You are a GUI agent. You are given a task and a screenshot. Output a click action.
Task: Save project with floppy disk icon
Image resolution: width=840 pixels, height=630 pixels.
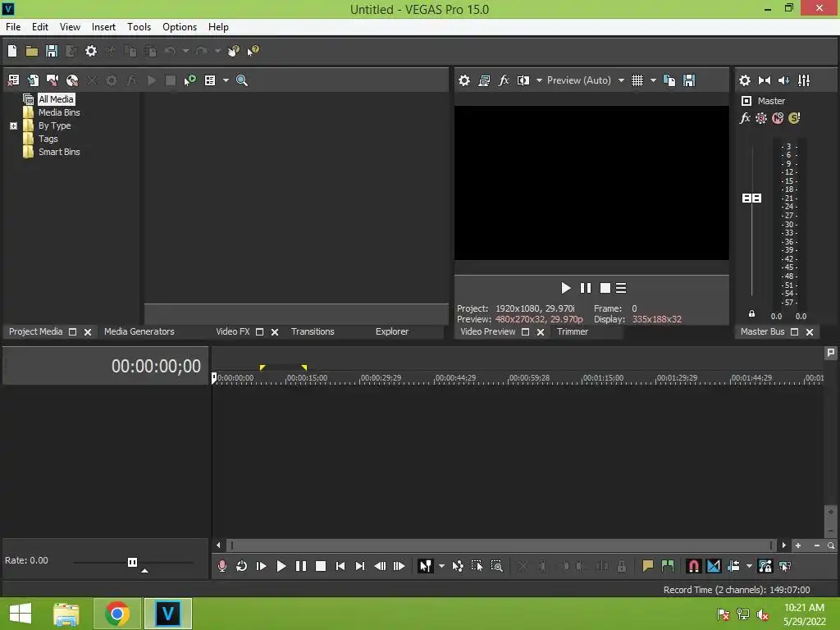point(52,51)
